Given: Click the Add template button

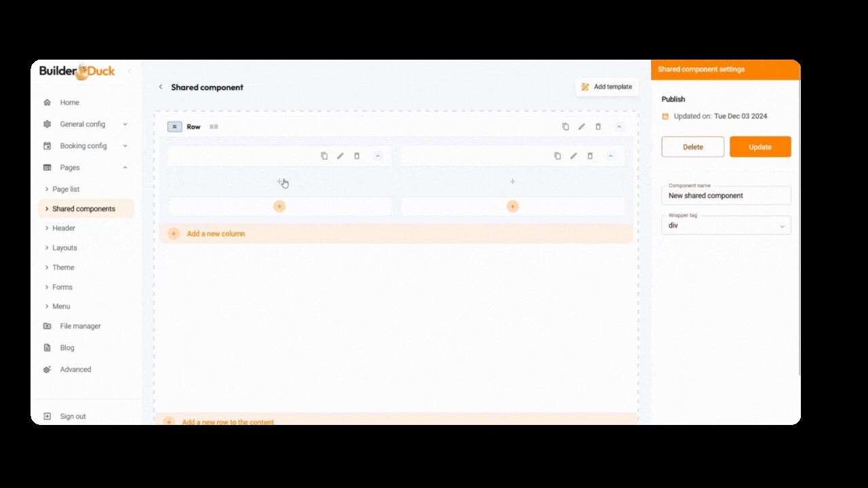Looking at the screenshot, I should pos(607,87).
